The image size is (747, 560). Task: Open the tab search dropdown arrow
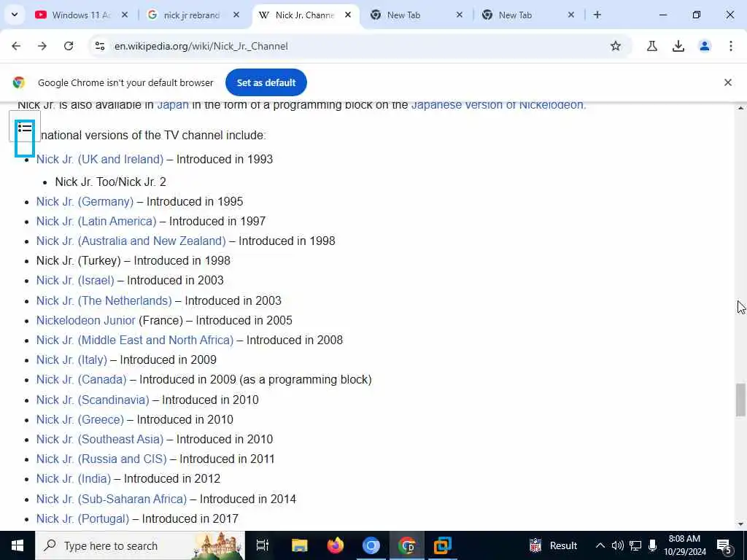tap(15, 15)
